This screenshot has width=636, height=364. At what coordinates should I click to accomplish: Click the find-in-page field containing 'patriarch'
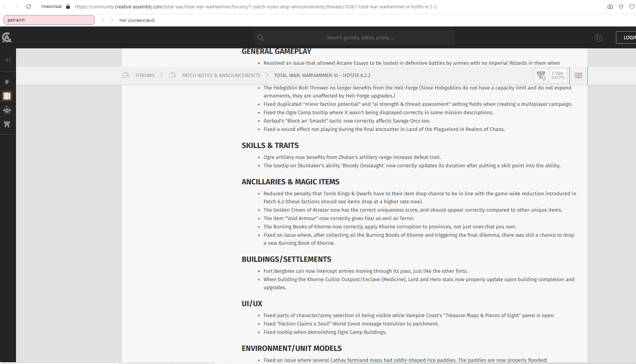coord(49,20)
